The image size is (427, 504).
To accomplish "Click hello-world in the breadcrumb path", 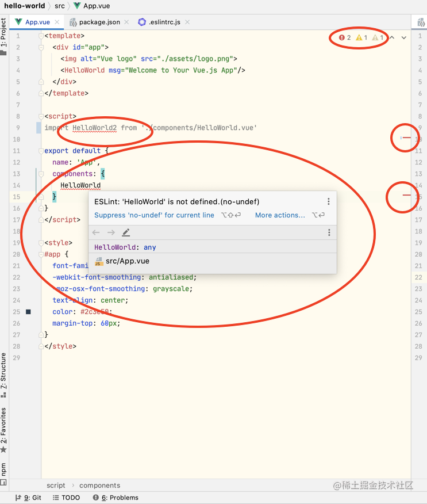I will [24, 6].
